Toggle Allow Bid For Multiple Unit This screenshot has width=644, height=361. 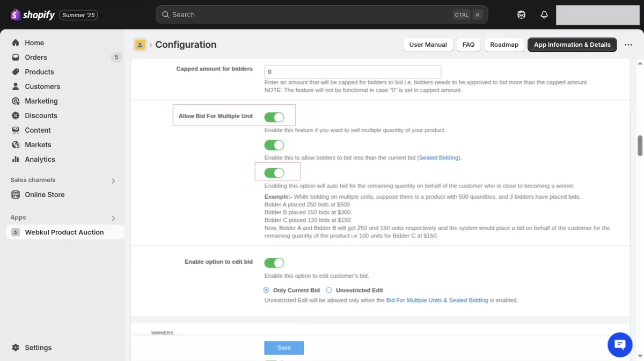click(274, 117)
